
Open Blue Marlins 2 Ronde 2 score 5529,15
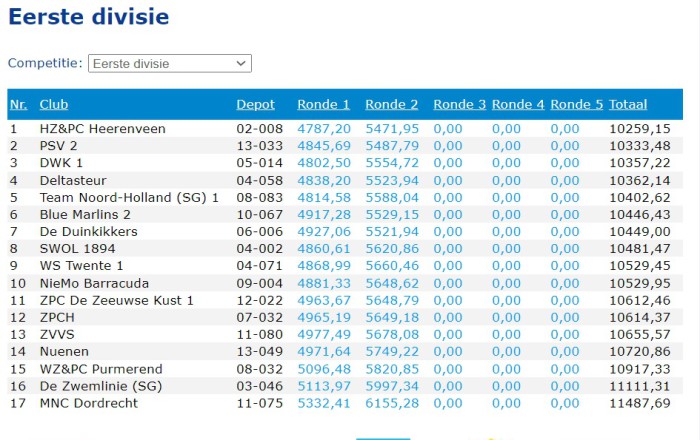[x=392, y=215]
